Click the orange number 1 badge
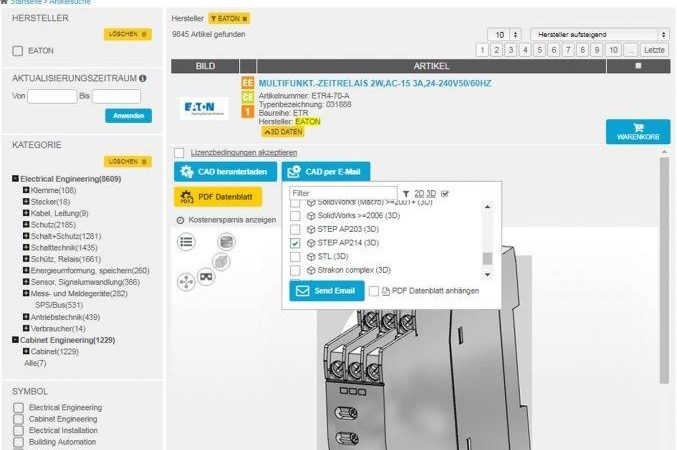The width and height of the screenshot is (677, 450). (x=247, y=111)
